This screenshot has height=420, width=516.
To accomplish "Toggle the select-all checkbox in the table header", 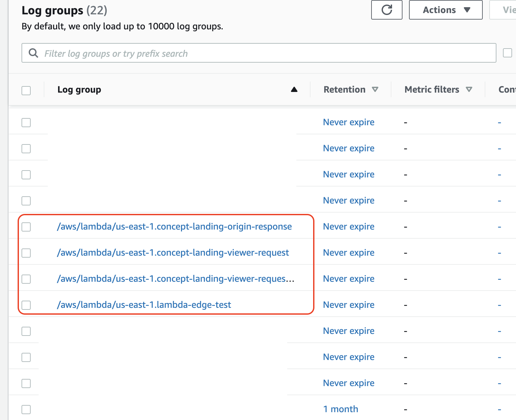I will point(26,90).
